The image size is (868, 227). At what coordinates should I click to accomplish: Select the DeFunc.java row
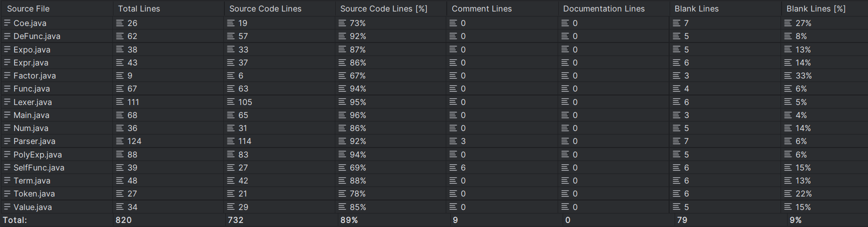[434, 36]
